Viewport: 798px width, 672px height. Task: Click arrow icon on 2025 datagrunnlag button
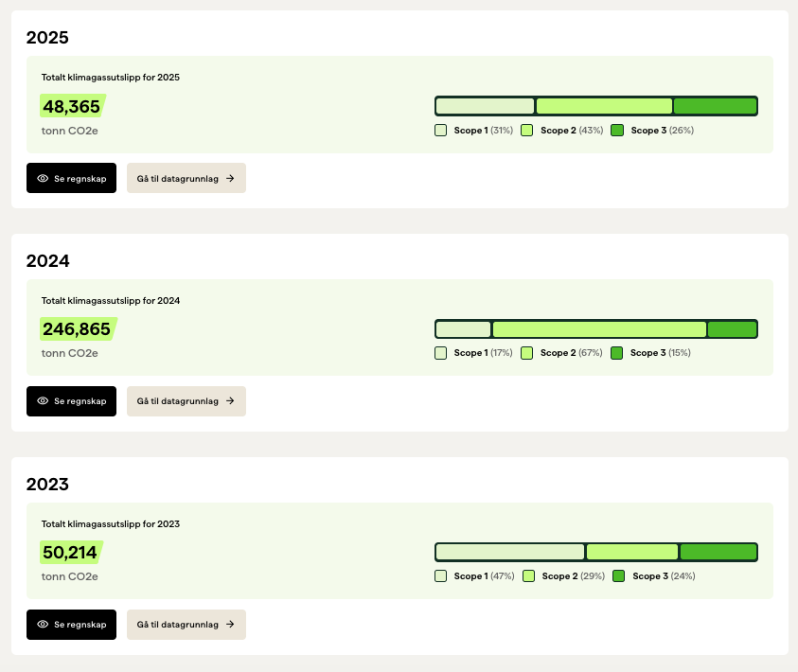coord(230,178)
